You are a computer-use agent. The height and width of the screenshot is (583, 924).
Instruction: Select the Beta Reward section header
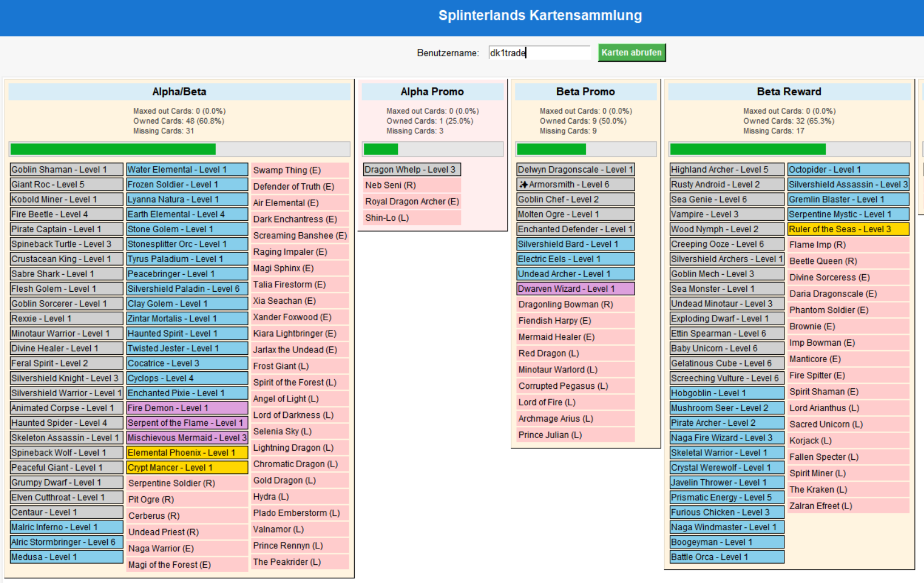point(789,91)
